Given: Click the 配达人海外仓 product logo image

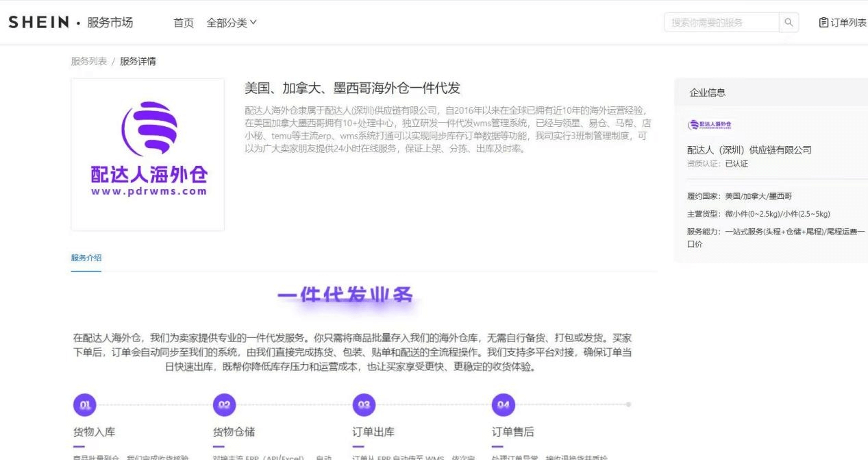Looking at the screenshot, I should click(148, 154).
